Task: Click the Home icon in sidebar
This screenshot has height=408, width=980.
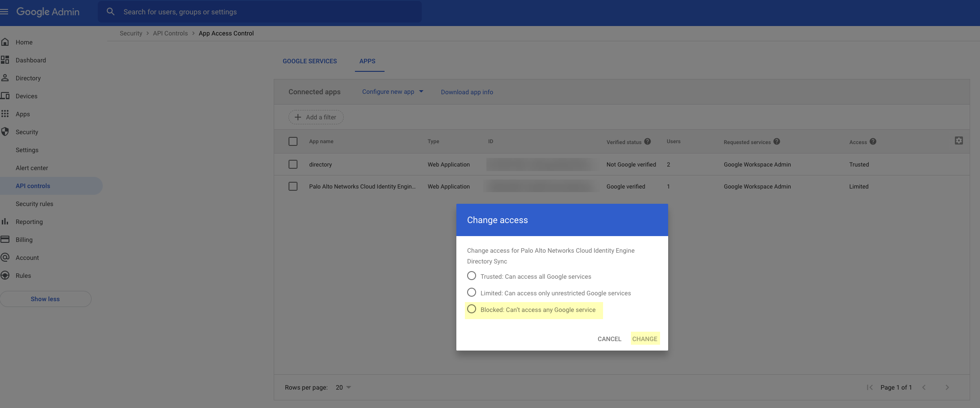Action: point(5,42)
